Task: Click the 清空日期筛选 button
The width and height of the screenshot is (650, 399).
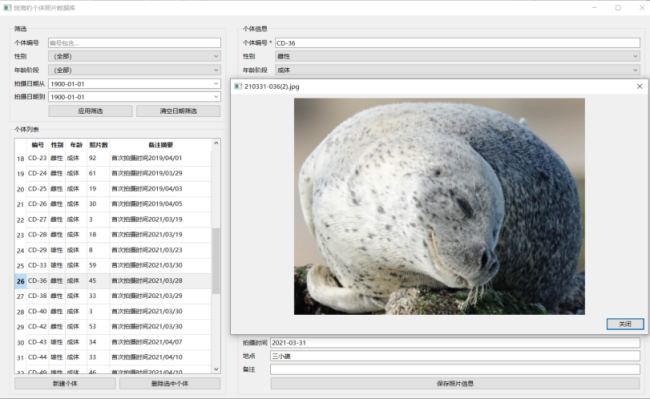Action: click(178, 111)
